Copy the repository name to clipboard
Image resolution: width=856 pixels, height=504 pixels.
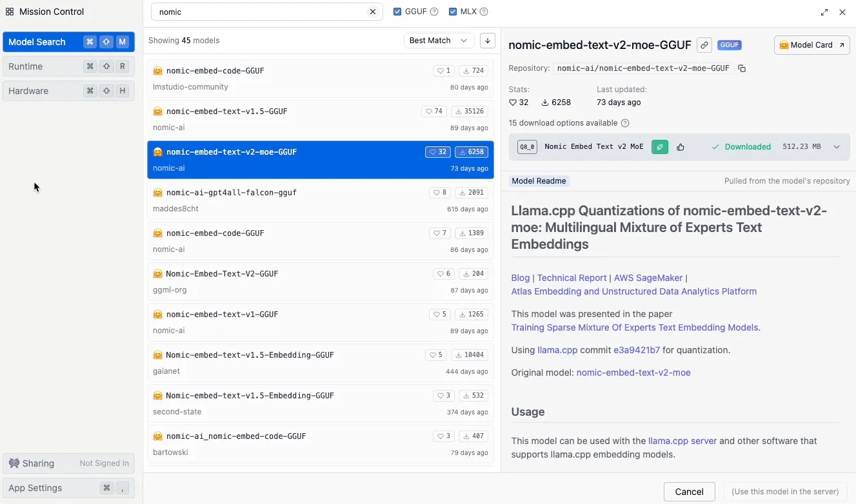pyautogui.click(x=742, y=68)
